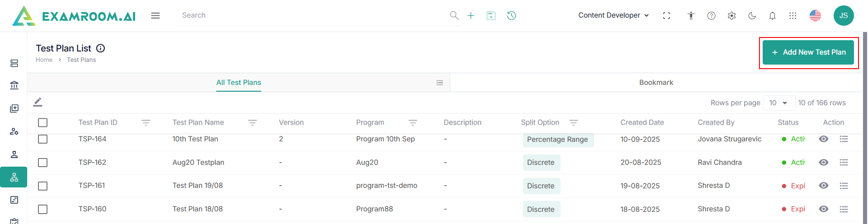Select the All Test Plans tab
The width and height of the screenshot is (868, 224).
pos(239,83)
